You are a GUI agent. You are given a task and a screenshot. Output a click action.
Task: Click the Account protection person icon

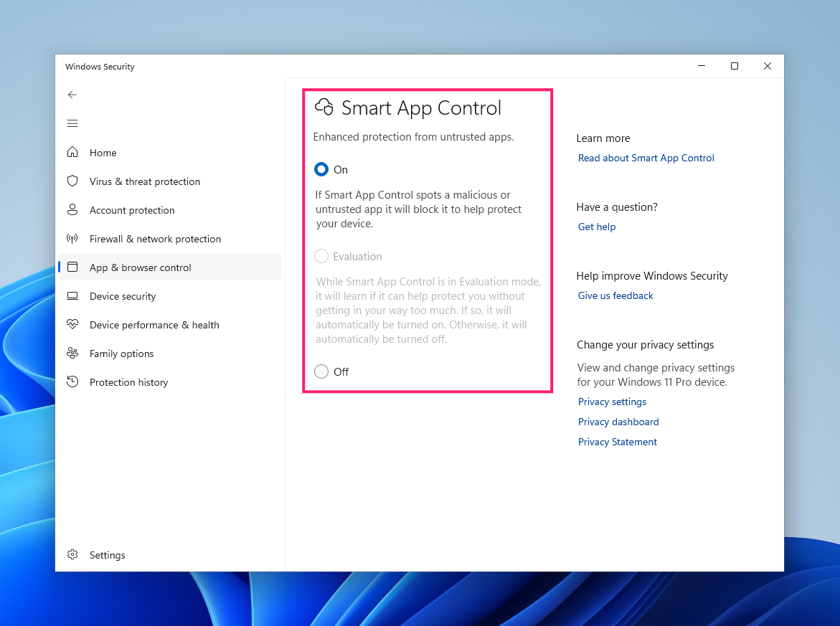pyautogui.click(x=72, y=209)
